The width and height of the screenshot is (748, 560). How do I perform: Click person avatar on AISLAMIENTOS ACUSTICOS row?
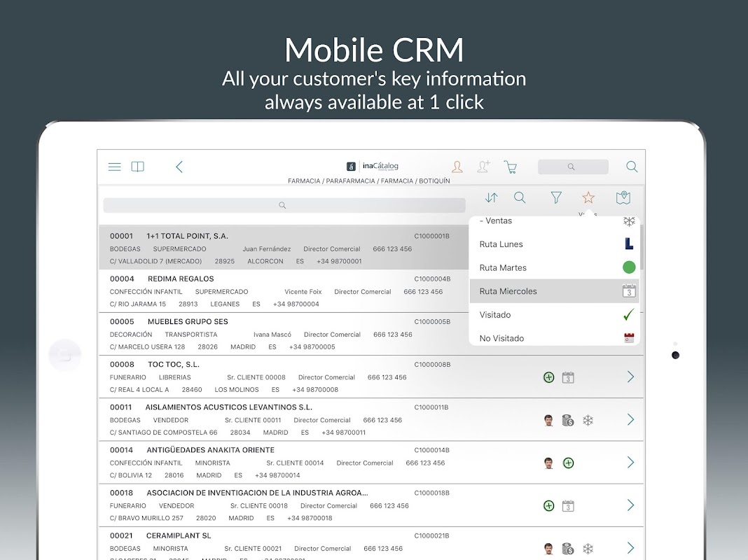pyautogui.click(x=548, y=421)
